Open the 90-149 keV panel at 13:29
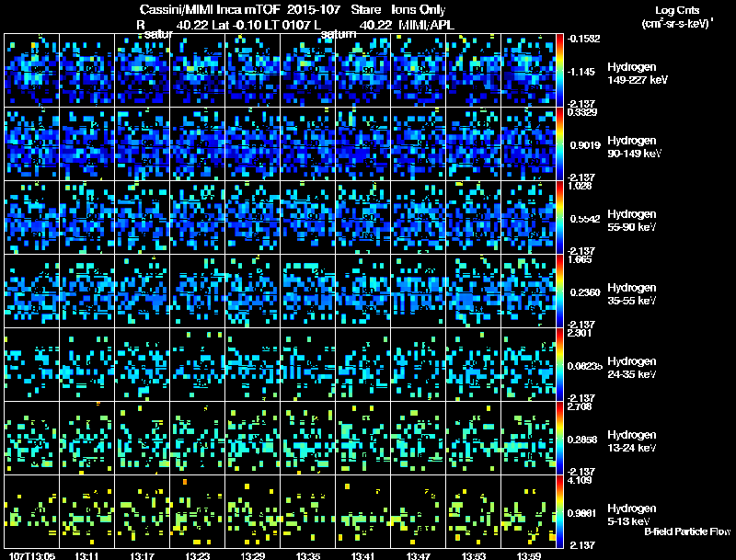736x560 pixels. click(x=253, y=144)
